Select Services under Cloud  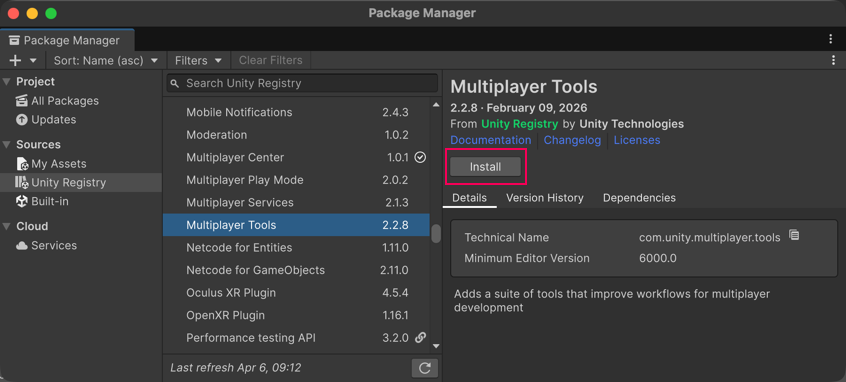[81, 245]
